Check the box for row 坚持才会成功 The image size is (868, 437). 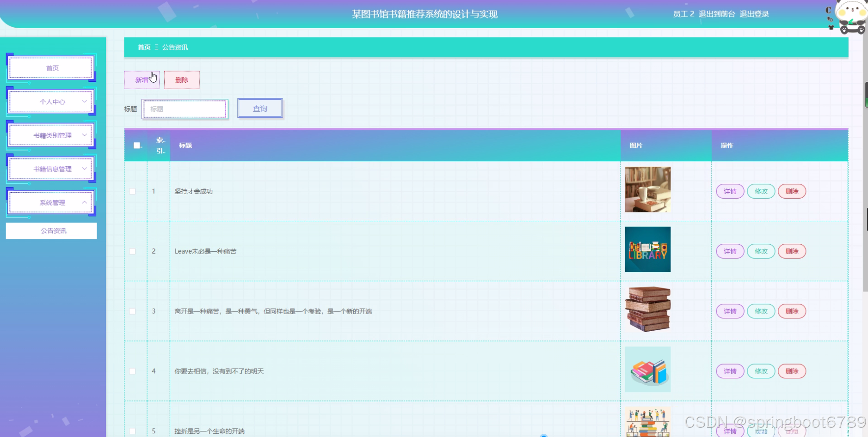(132, 191)
